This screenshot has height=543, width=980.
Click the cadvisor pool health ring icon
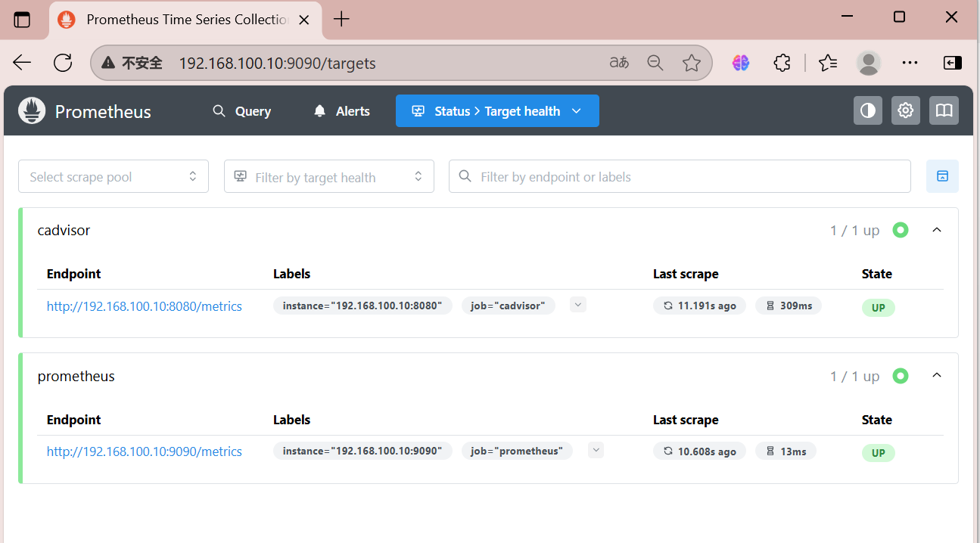[900, 230]
